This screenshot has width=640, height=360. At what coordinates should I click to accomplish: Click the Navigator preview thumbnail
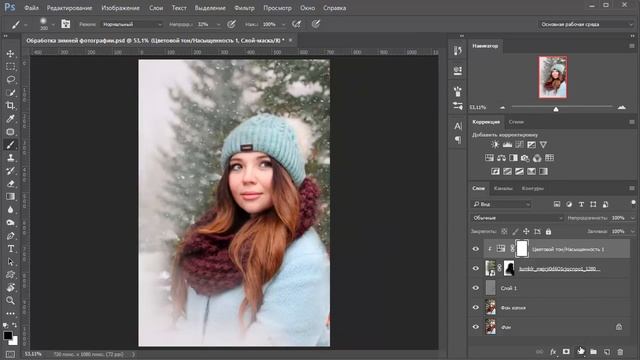(x=553, y=77)
